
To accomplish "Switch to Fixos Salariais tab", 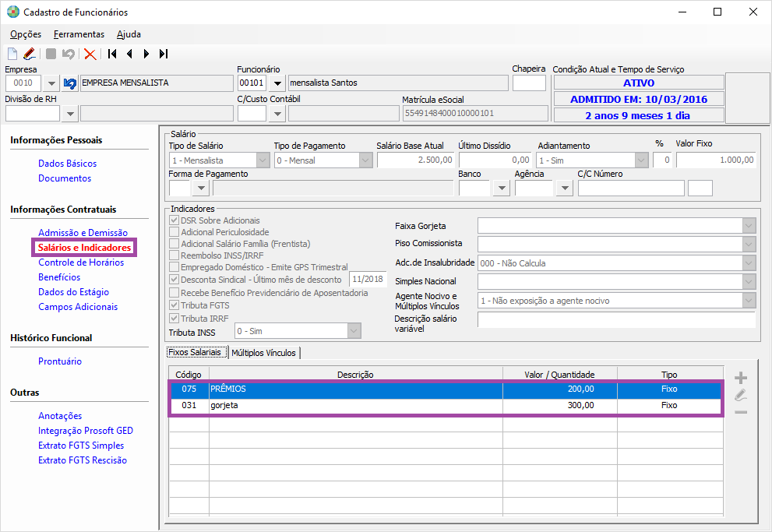I will coord(197,352).
